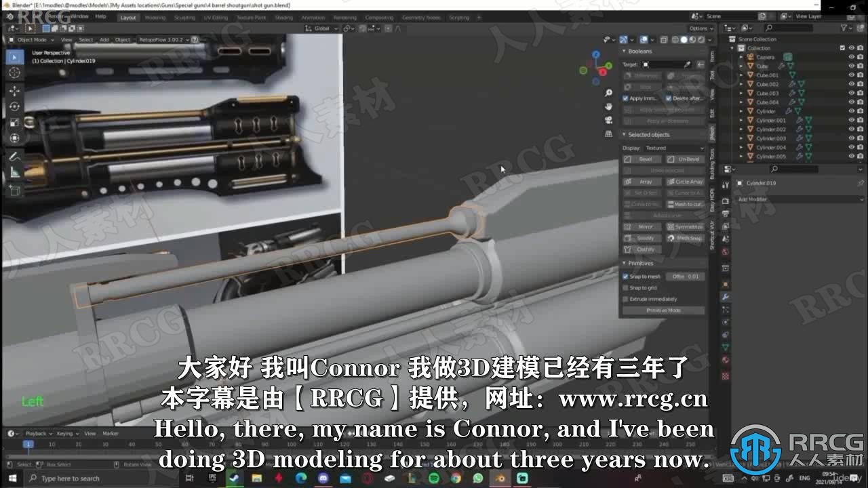The image size is (868, 488).
Task: Collapse the Booleans panel
Action: point(624,51)
